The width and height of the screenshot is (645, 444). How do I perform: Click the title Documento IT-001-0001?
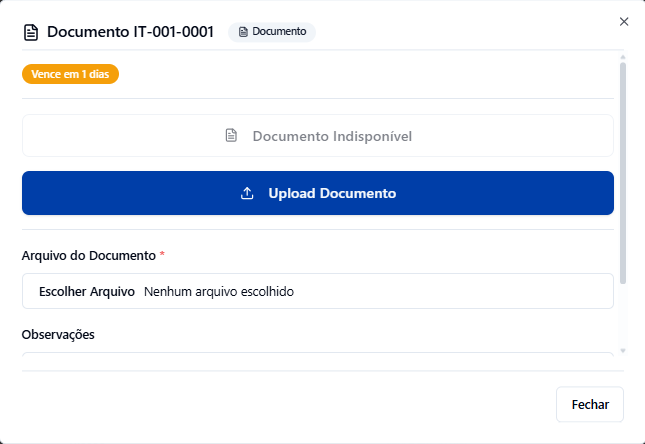[130, 32]
